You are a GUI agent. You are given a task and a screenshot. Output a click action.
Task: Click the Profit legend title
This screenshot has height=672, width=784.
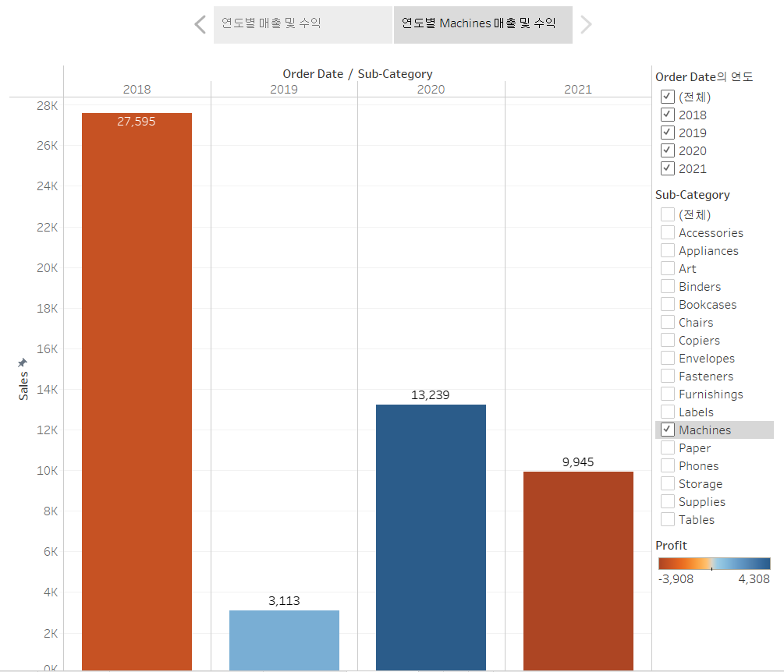pyautogui.click(x=671, y=546)
